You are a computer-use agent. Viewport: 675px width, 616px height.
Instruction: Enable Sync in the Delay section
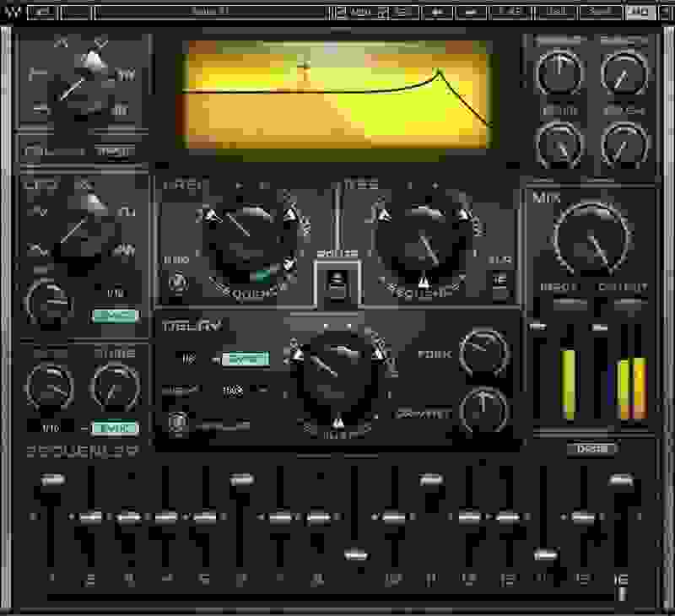coord(249,357)
